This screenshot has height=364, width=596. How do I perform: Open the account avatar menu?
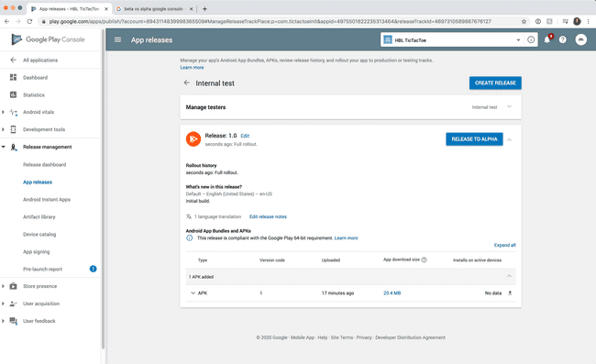click(580, 39)
